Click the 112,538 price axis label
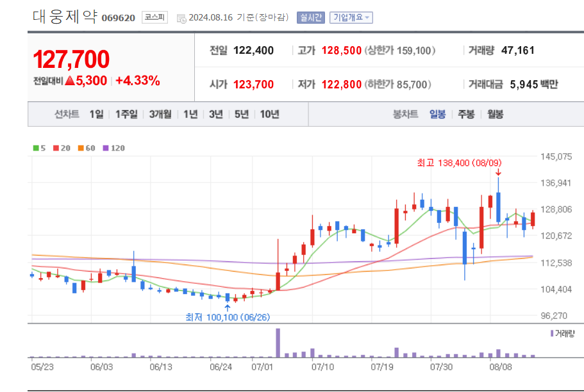The image size is (584, 392). [x=556, y=263]
